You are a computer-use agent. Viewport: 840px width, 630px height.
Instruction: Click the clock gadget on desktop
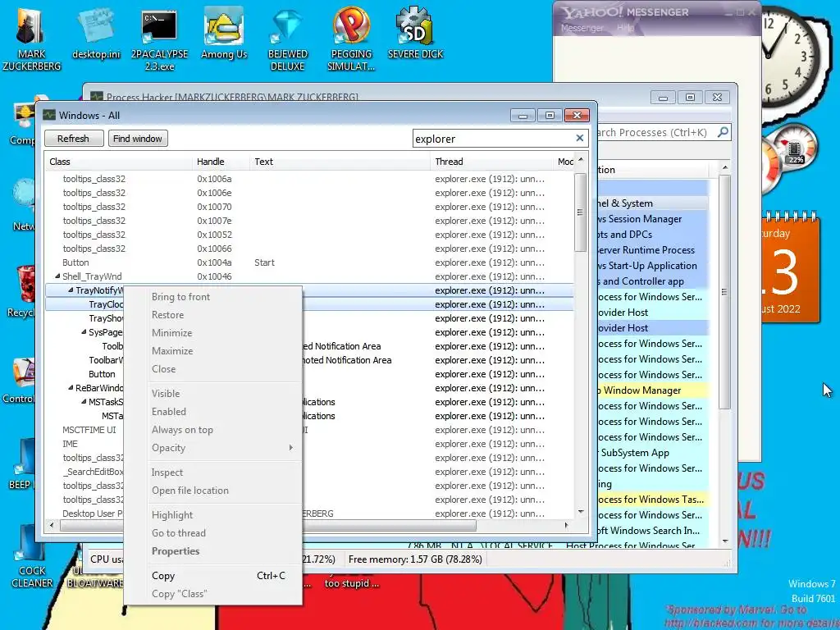point(790,57)
